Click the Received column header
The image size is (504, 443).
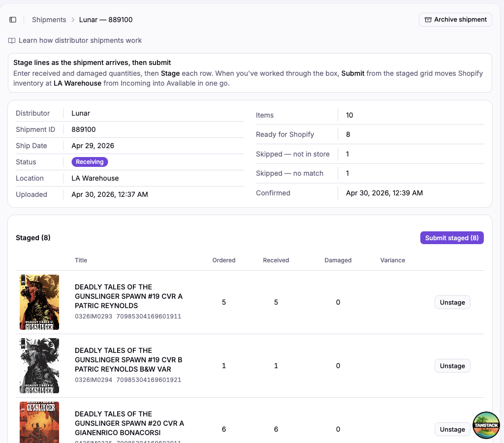[x=276, y=260]
